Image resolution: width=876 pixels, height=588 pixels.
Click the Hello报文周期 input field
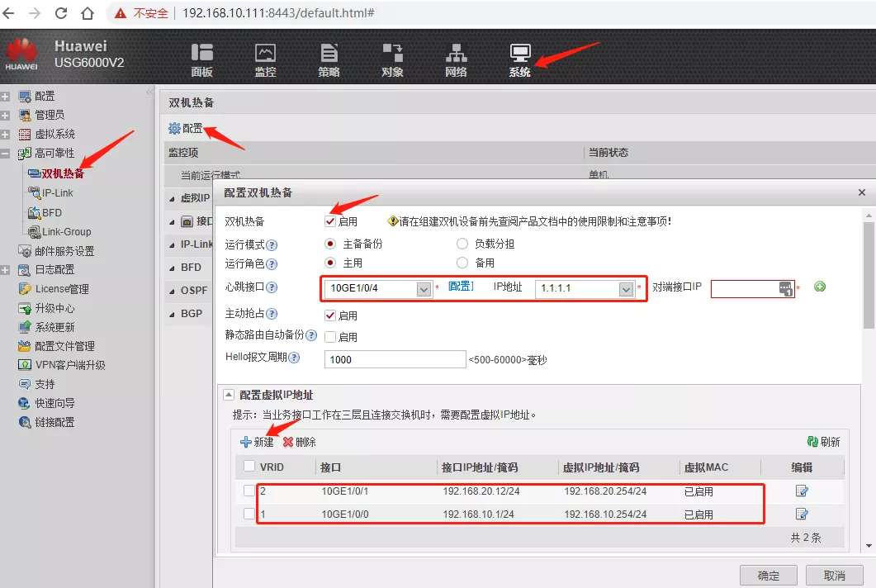(395, 359)
